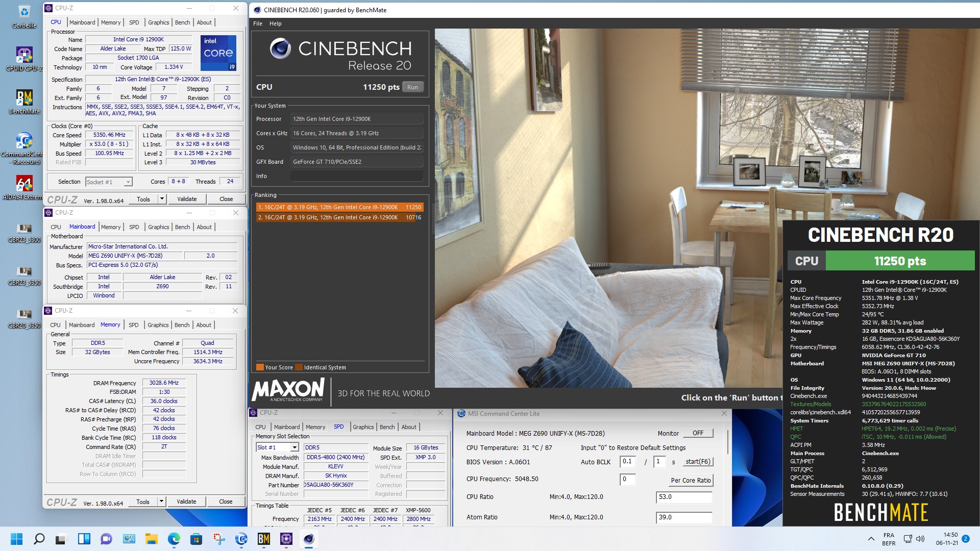Image resolution: width=980 pixels, height=551 pixels.
Task: Click the DRAM Frequency value 3028.6 MHz
Action: [x=164, y=383]
